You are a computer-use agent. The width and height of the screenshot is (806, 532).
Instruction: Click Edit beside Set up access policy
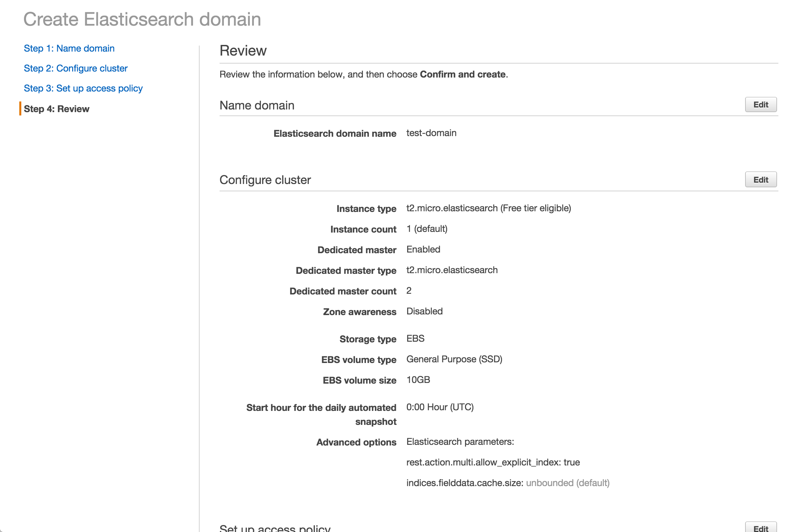pyautogui.click(x=760, y=528)
